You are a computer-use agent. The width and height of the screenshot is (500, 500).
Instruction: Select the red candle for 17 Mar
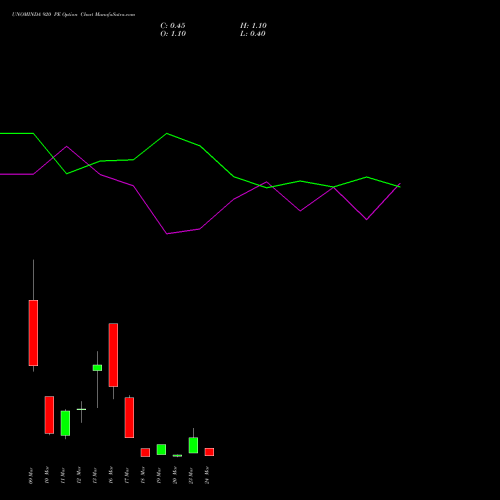129,417
